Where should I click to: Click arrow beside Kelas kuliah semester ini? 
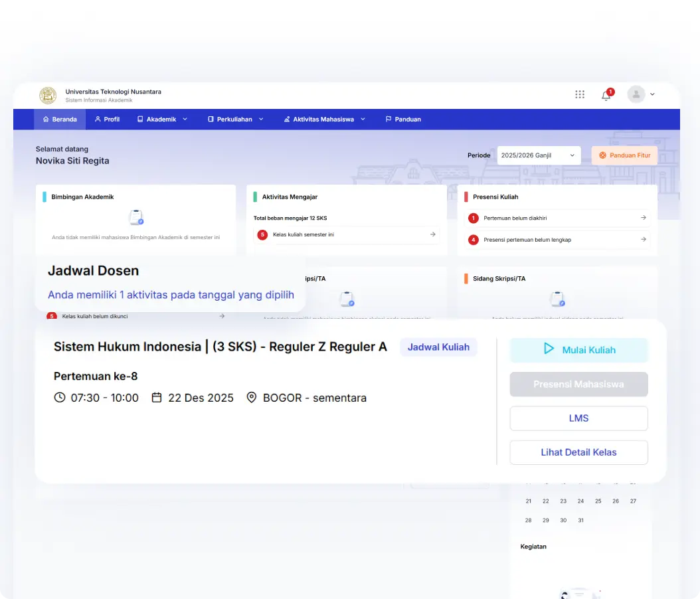432,234
